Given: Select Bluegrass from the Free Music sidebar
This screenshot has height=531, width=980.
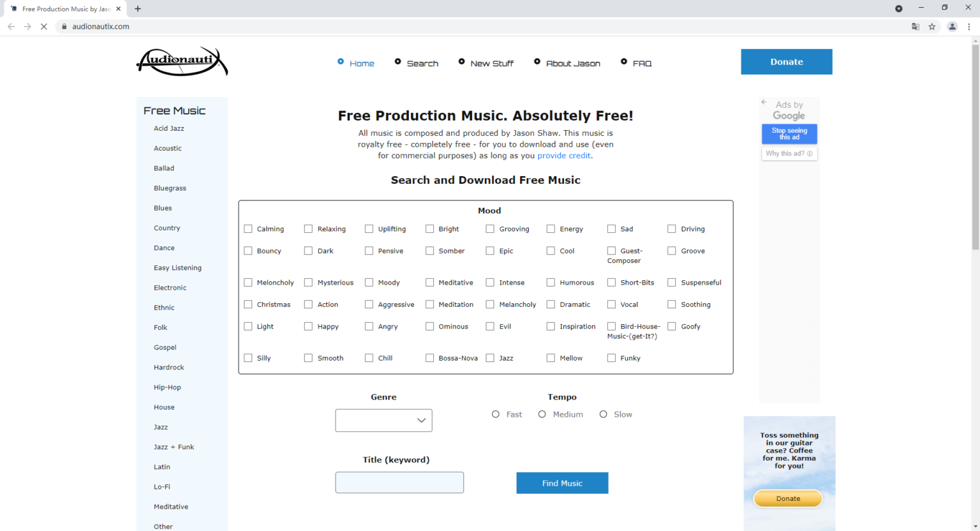Looking at the screenshot, I should [x=170, y=188].
